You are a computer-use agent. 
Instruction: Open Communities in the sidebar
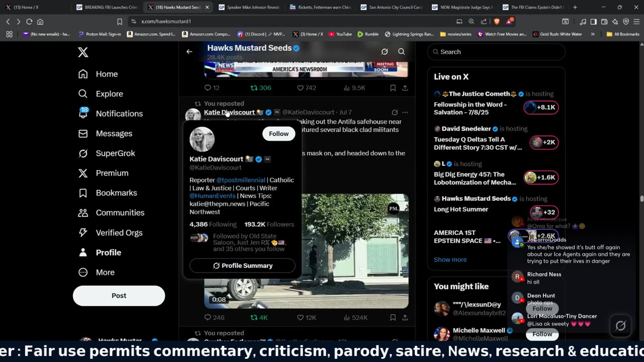point(111,213)
